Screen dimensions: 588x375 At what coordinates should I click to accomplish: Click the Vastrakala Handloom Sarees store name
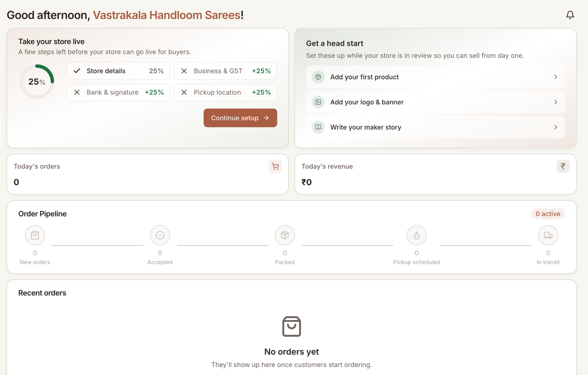point(167,15)
